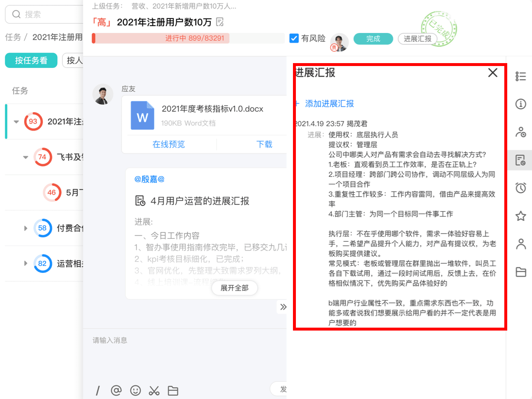Click the 58 progress circle

coord(42,228)
